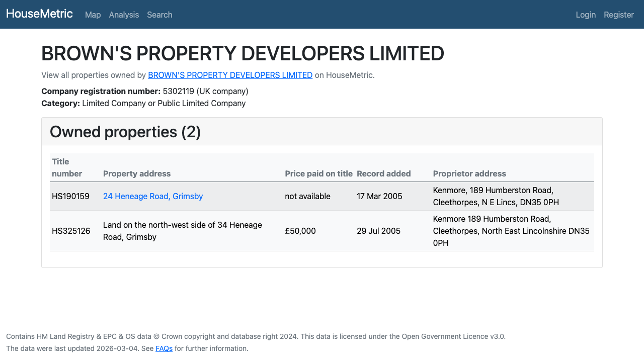
Task: Click the Owned properties section heading
Action: [x=125, y=132]
